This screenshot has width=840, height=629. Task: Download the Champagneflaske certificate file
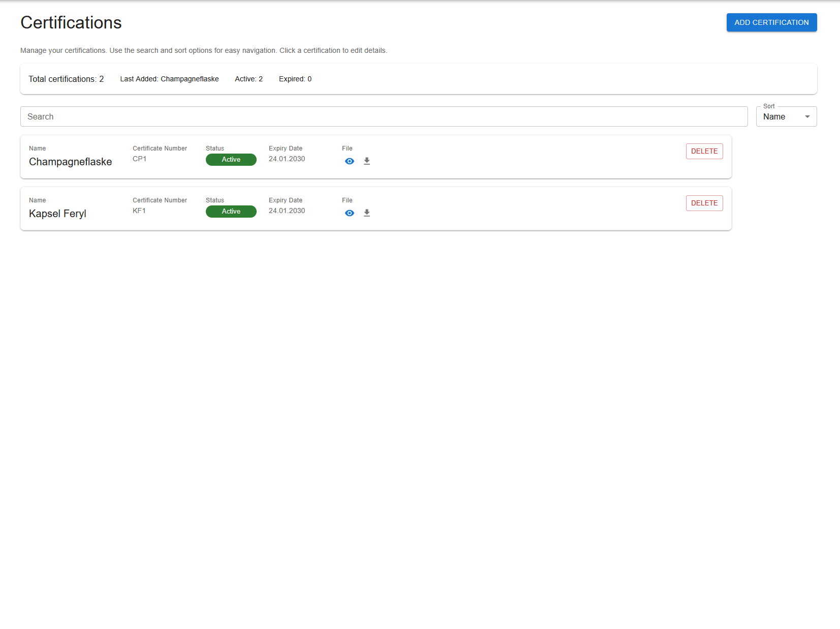(367, 161)
